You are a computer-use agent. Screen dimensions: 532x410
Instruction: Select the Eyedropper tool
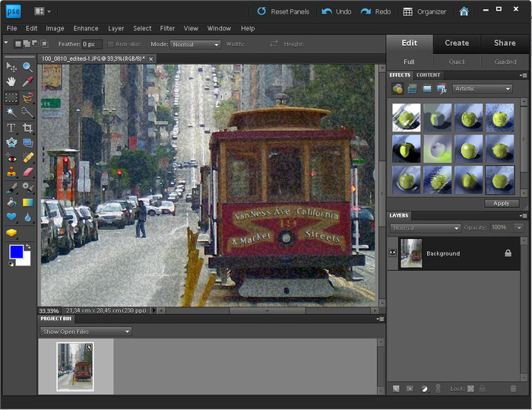(27, 81)
